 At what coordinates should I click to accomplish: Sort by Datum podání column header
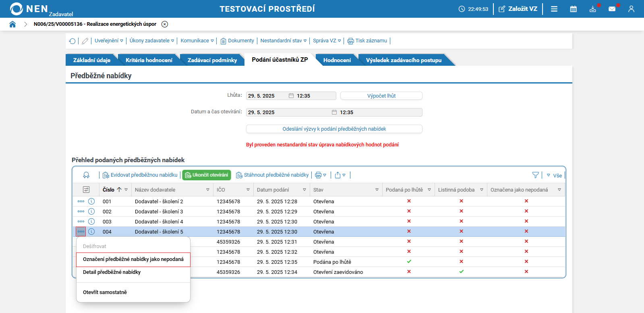(x=273, y=190)
